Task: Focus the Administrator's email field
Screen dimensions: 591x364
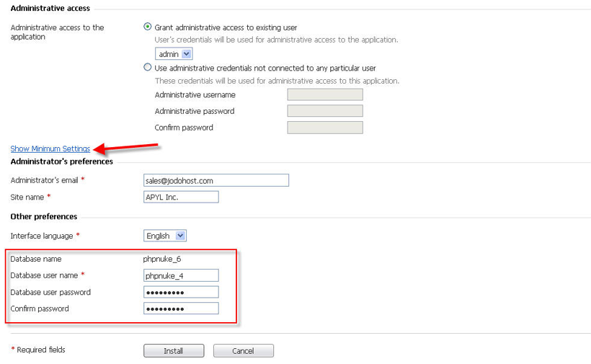Action: (216, 180)
